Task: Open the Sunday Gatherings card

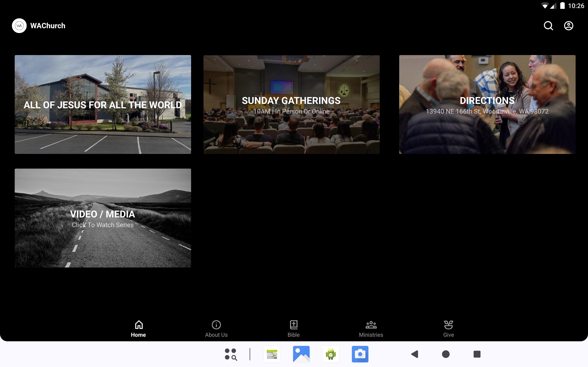Action: 291,104
